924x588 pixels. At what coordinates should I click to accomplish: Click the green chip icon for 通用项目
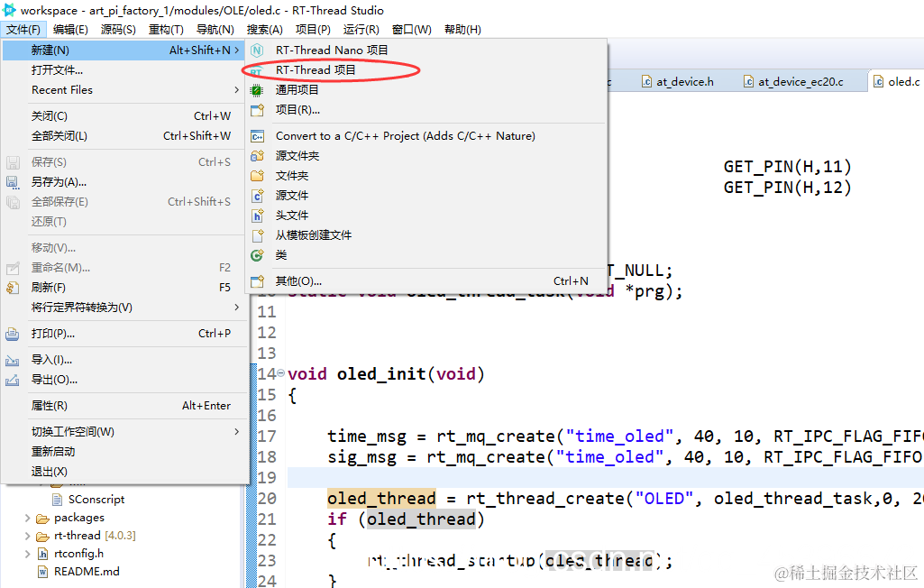pyautogui.click(x=257, y=90)
